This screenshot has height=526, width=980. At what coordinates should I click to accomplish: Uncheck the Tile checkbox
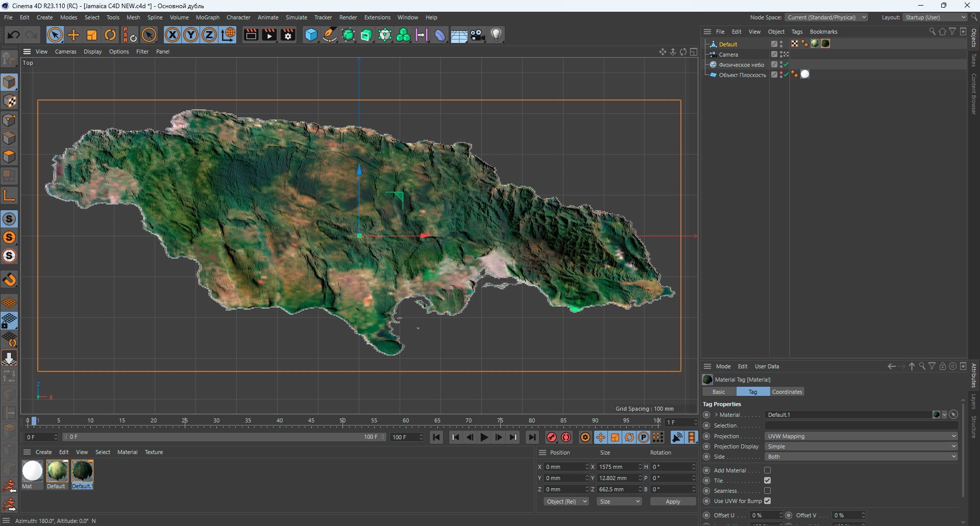(x=767, y=481)
